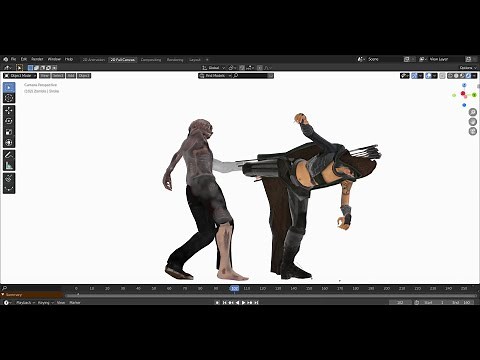
Task: Open the Scene selector dropdown
Action: point(362,59)
